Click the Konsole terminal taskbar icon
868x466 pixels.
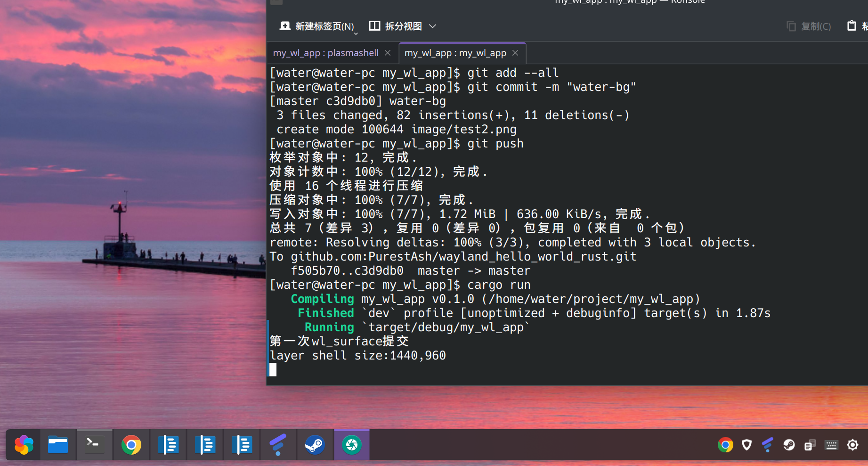pyautogui.click(x=95, y=444)
